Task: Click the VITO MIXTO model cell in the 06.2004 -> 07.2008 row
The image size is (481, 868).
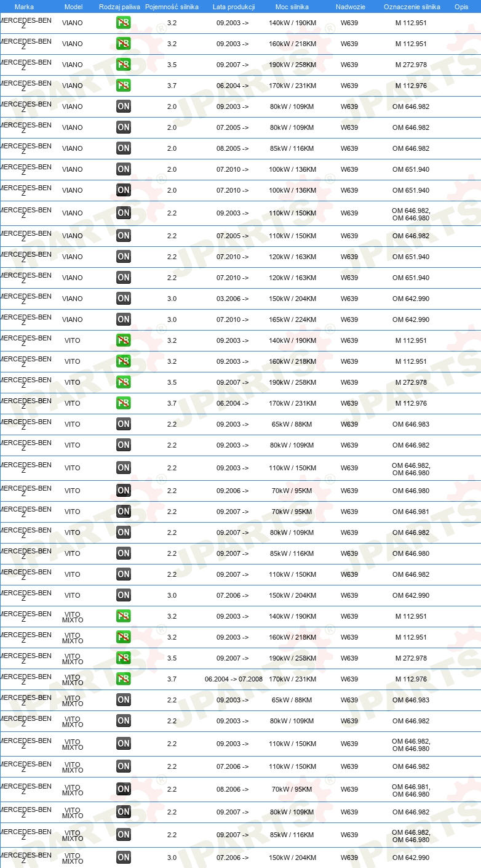Action: point(73,680)
